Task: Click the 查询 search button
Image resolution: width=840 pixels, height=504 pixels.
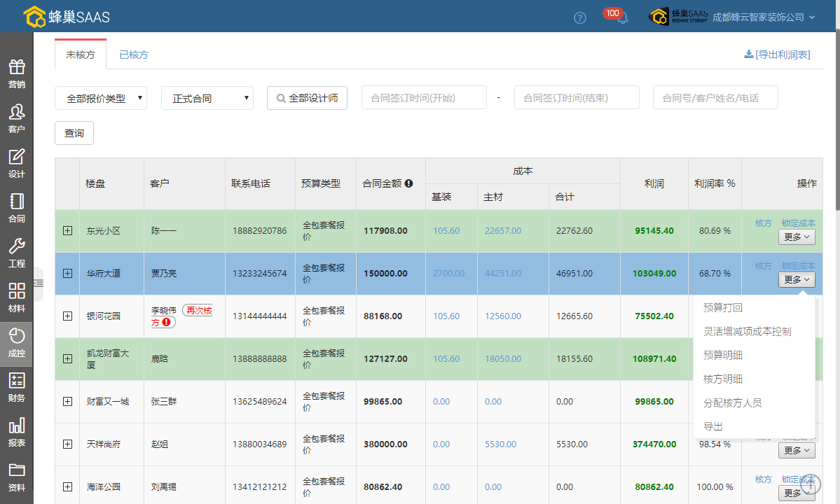Action: tap(74, 133)
